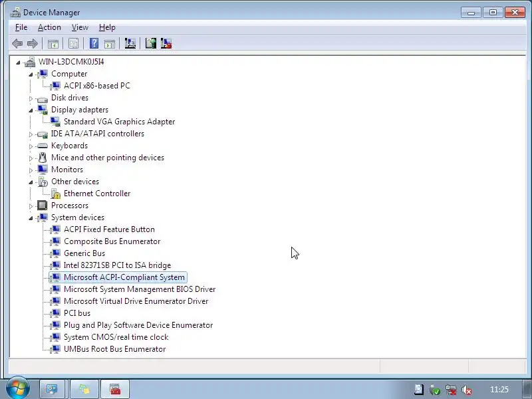Image resolution: width=532 pixels, height=399 pixels.
Task: Click the WIN-L3DCMK0J5I4 root computer icon
Action: pyautogui.click(x=30, y=62)
